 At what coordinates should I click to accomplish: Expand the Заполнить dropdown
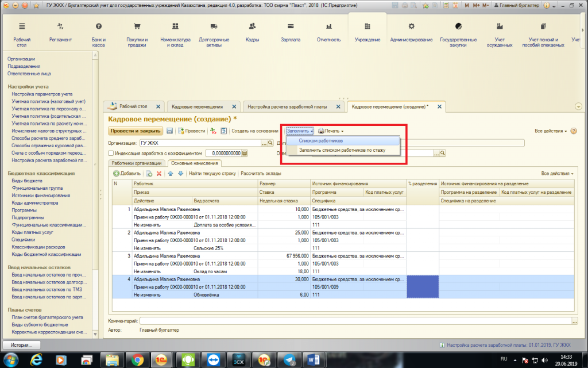tap(300, 131)
